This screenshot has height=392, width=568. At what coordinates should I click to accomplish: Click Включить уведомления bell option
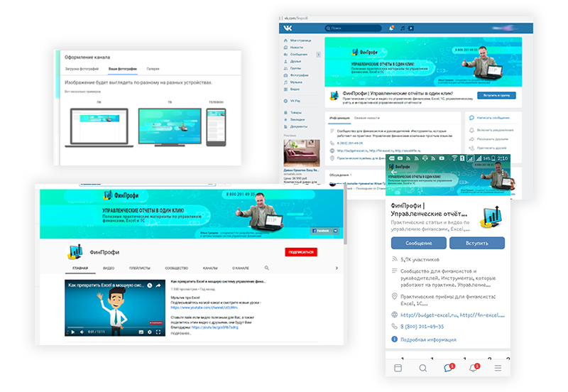pos(491,130)
